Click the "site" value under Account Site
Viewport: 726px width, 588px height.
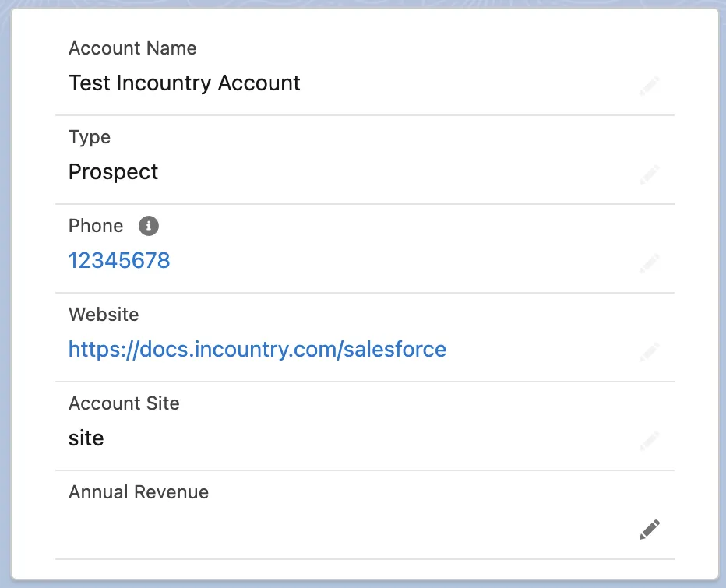pyautogui.click(x=86, y=438)
